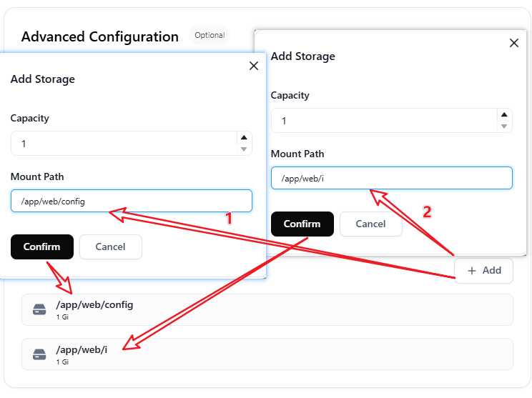Cancel the left Add Storage dialog
Screen dimensions: 532x398
click(x=111, y=247)
